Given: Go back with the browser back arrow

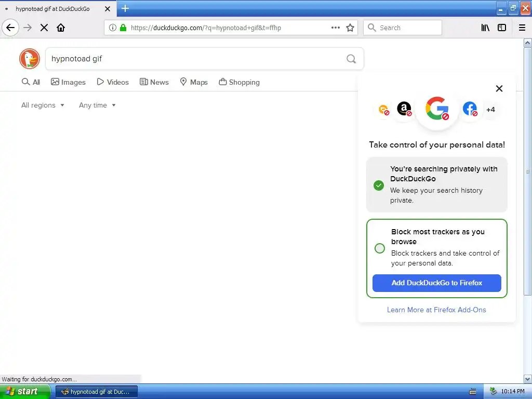Looking at the screenshot, I should [10, 28].
